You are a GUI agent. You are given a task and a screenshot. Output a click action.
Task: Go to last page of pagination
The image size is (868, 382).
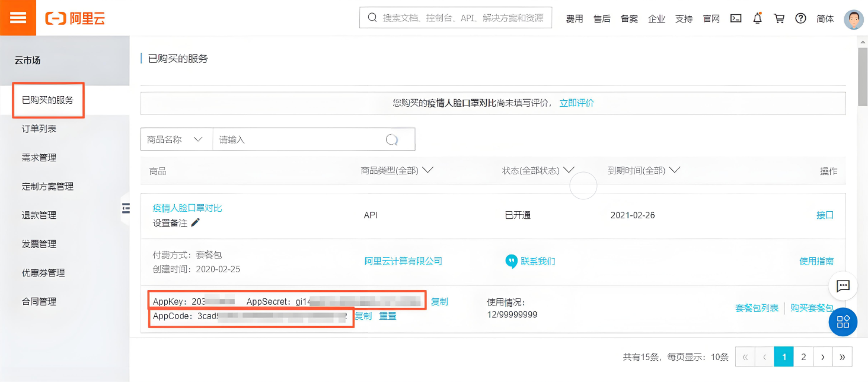(x=843, y=356)
